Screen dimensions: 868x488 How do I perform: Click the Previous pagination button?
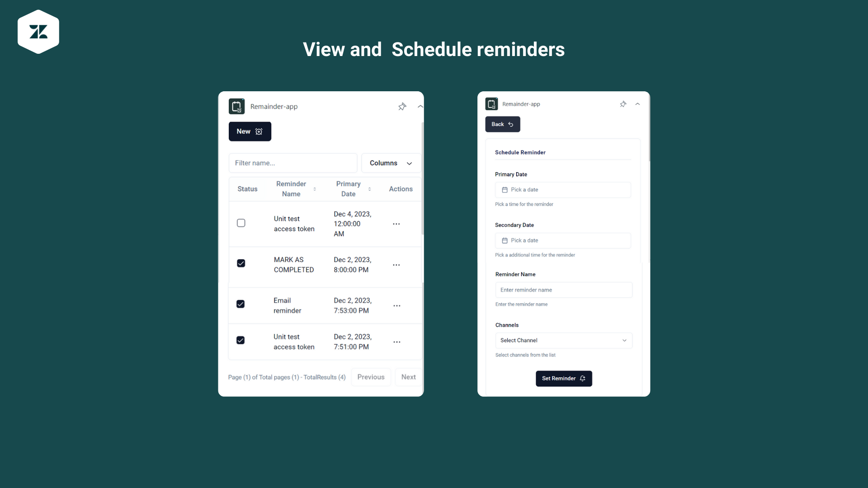tap(370, 376)
